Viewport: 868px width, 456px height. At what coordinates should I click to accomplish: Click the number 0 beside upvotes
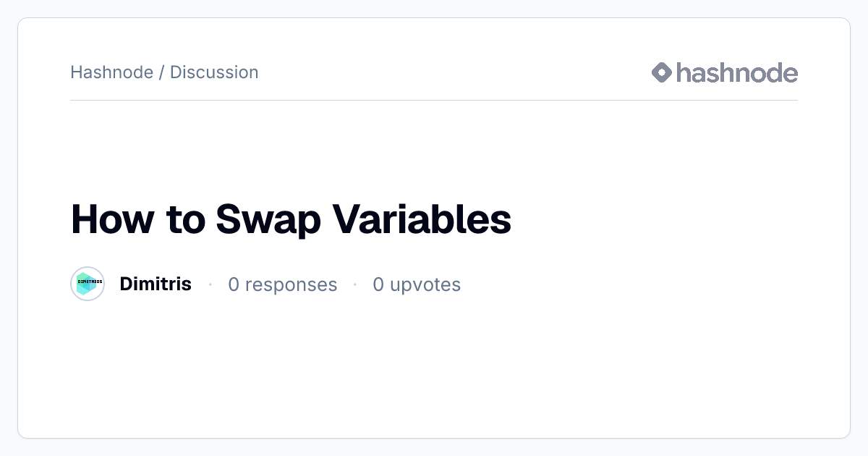pos(378,284)
